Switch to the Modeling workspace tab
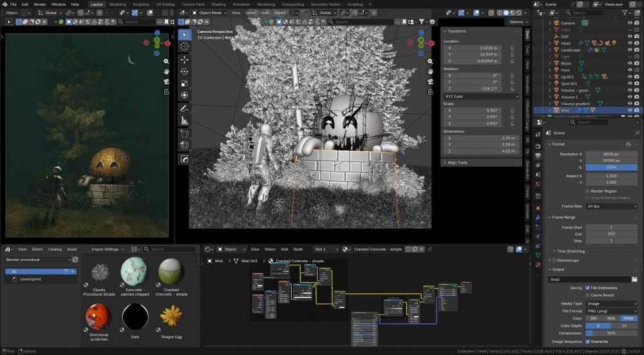 (118, 4)
